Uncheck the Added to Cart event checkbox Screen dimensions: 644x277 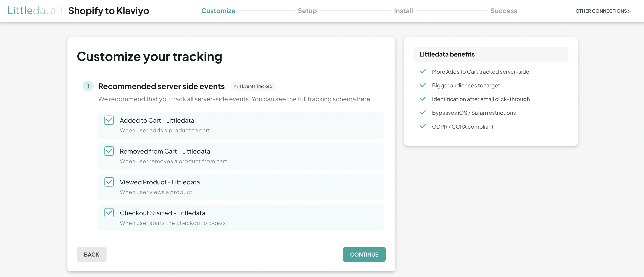(109, 120)
